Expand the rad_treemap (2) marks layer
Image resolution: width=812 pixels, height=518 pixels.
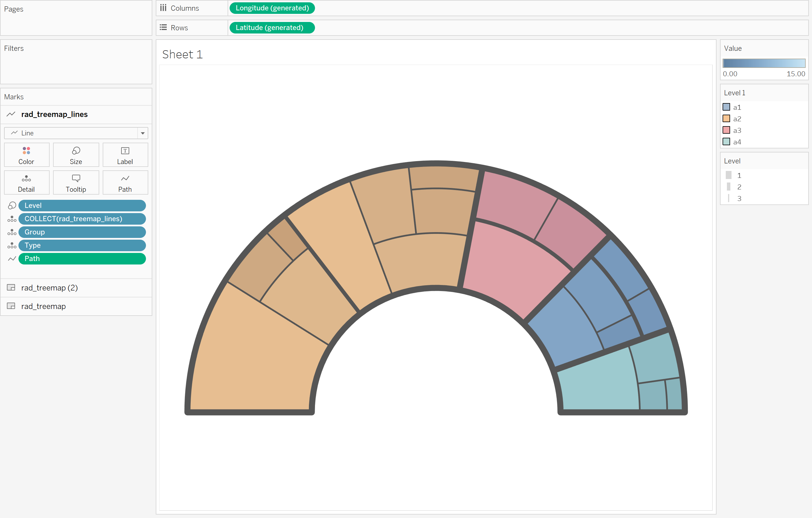click(49, 288)
